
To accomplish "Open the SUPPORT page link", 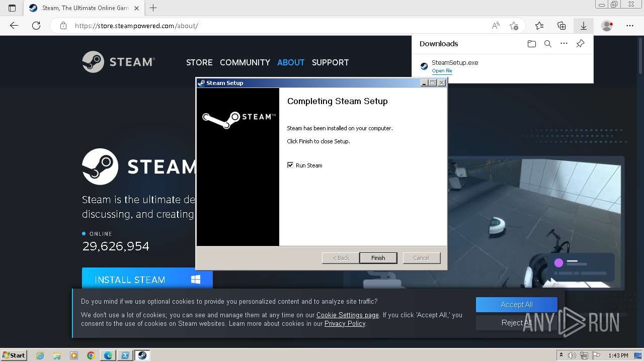I will click(330, 62).
